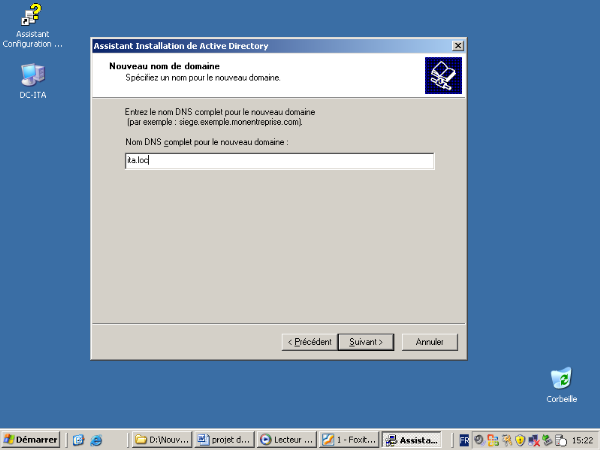This screenshot has height=450, width=600.
Task: Click the label Nom DNS complet pour le nouveau domaine
Action: pos(207,142)
